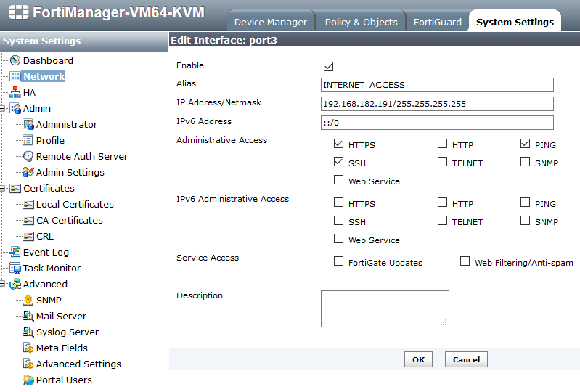Open Syslog Server in the tree
This screenshot has height=392, width=580.
(x=68, y=332)
